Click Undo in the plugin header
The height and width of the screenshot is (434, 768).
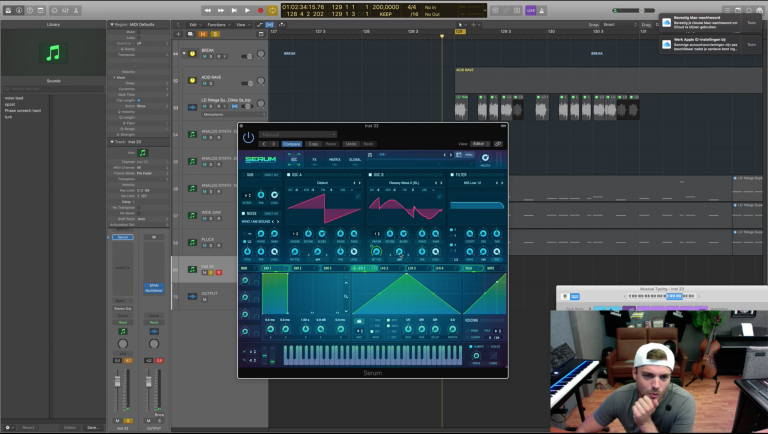coord(351,144)
